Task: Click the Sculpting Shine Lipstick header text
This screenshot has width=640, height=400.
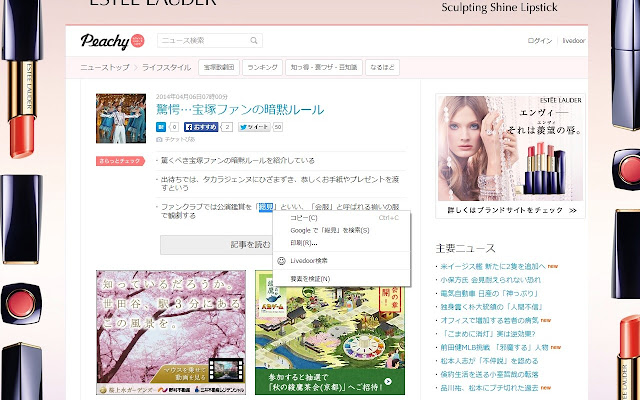Action: (x=500, y=7)
